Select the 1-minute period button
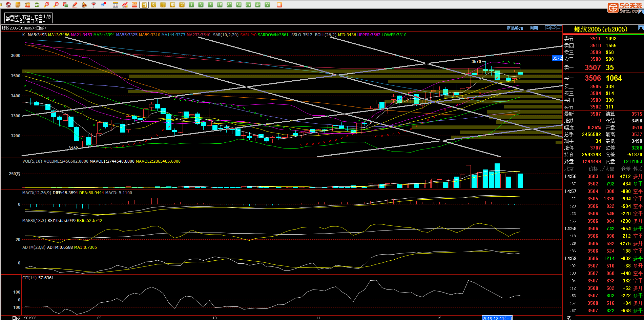The image size is (644, 320). click(x=191, y=5)
